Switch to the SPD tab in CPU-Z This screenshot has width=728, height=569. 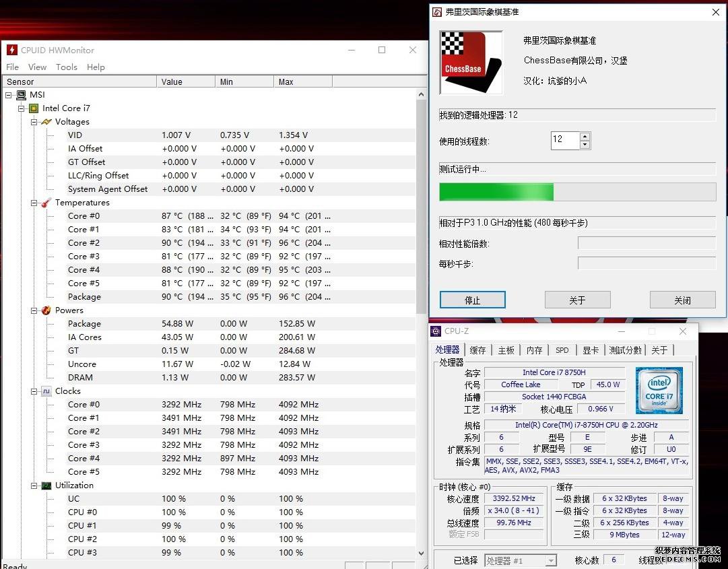562,350
